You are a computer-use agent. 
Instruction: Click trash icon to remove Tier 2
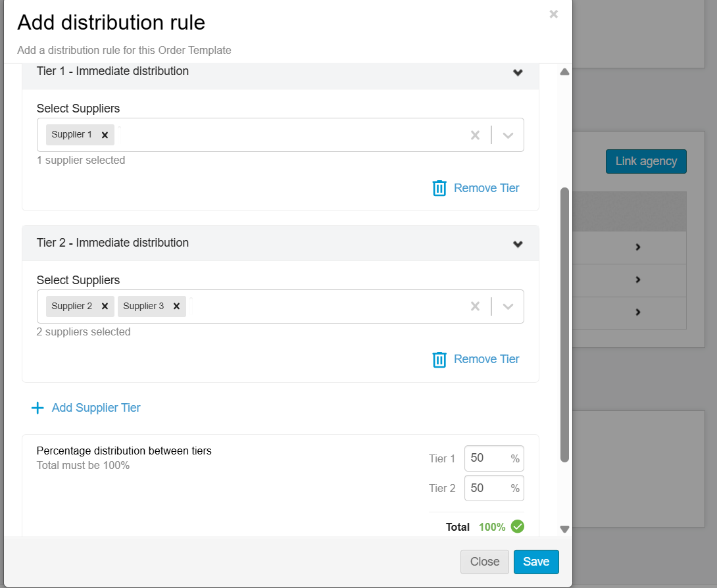pyautogui.click(x=439, y=359)
